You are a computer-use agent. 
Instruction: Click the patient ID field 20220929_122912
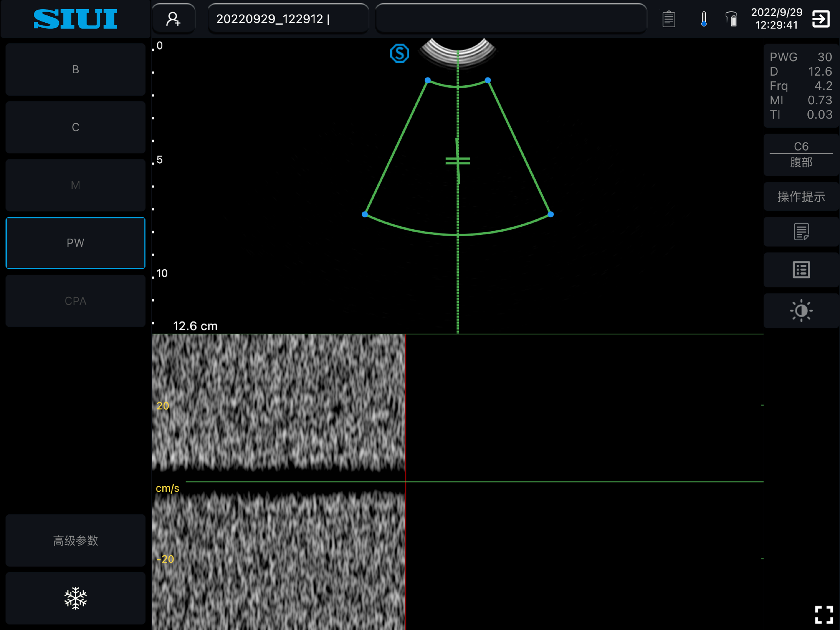[x=288, y=19]
